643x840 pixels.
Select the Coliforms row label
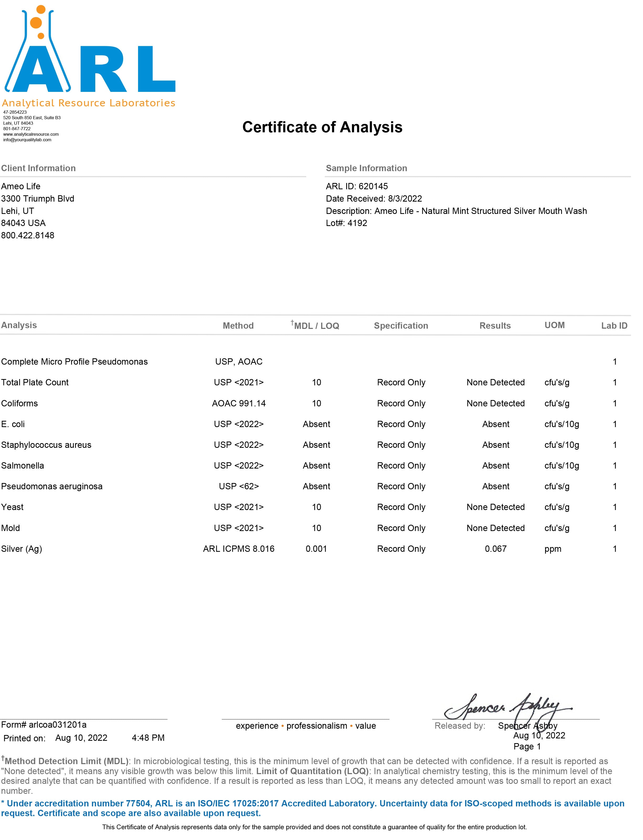(19, 403)
